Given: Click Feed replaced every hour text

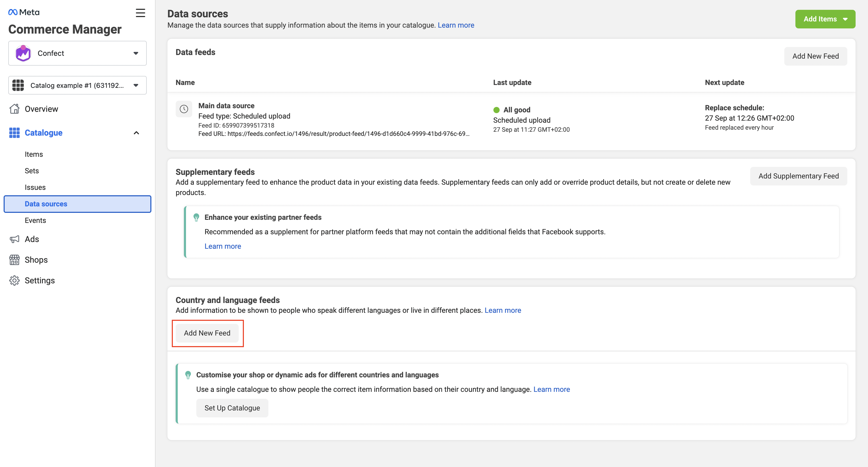Looking at the screenshot, I should pos(739,128).
